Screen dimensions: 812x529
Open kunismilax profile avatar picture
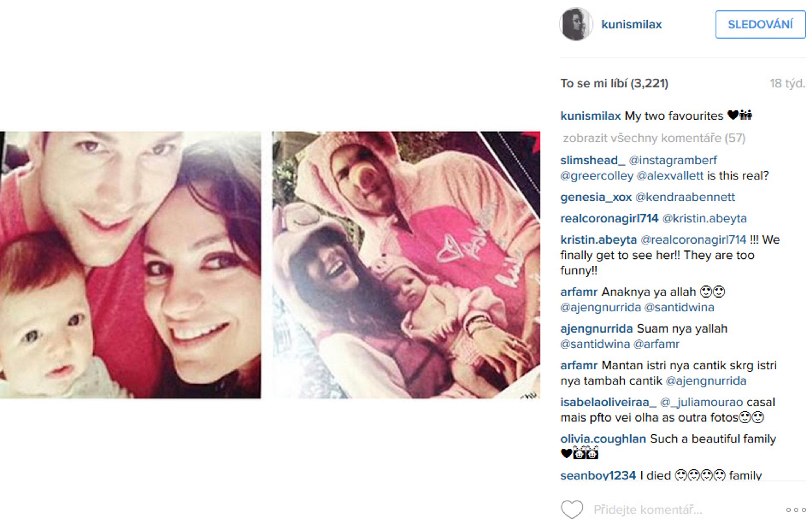point(576,24)
